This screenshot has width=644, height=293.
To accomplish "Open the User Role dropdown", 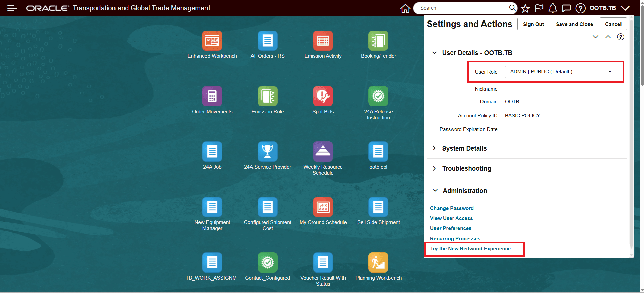I will (x=561, y=72).
